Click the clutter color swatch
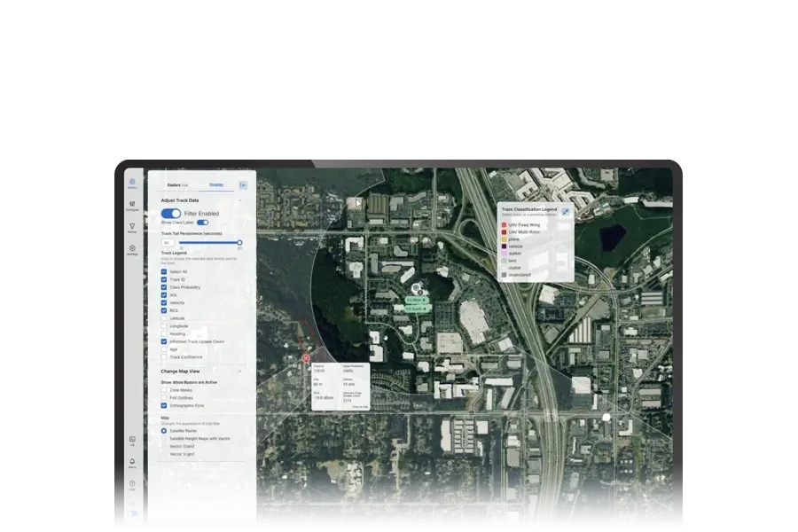The image size is (798, 532). (505, 268)
